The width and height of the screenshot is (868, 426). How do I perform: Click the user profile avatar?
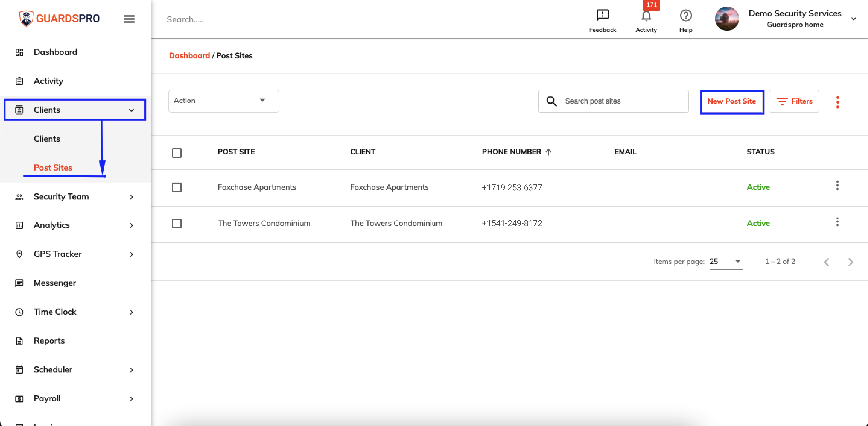727,19
